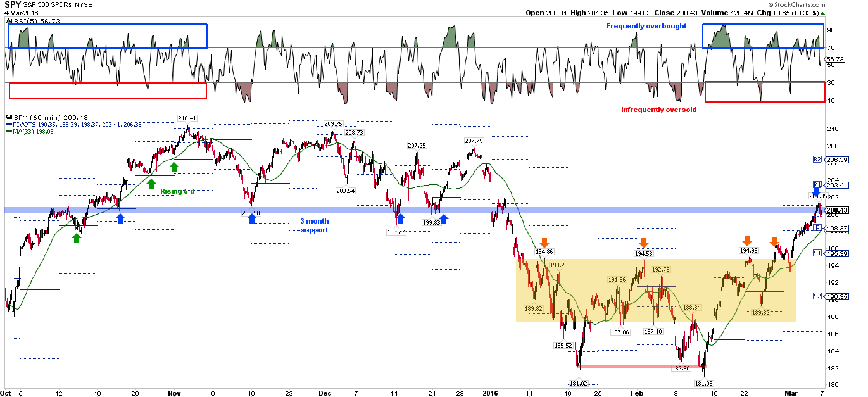Click the Rising 5-d annotation text

coord(177,191)
